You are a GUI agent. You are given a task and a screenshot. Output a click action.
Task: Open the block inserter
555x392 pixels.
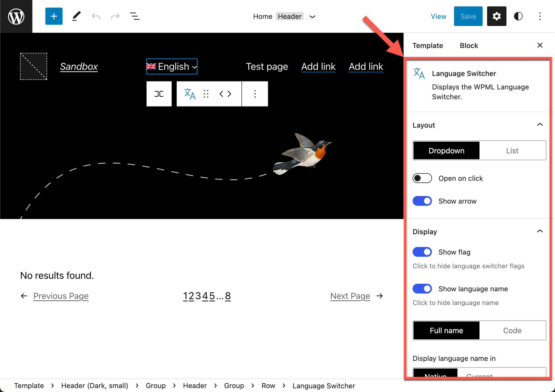click(53, 16)
